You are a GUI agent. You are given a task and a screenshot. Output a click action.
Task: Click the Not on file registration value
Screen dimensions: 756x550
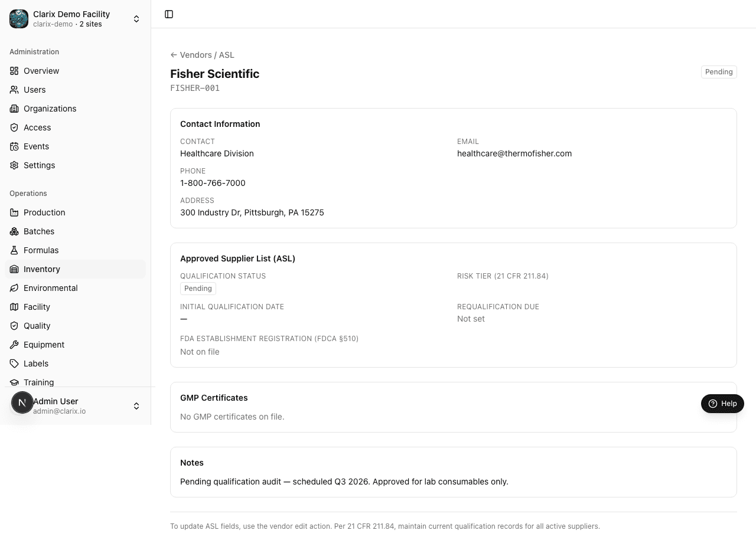[200, 352]
